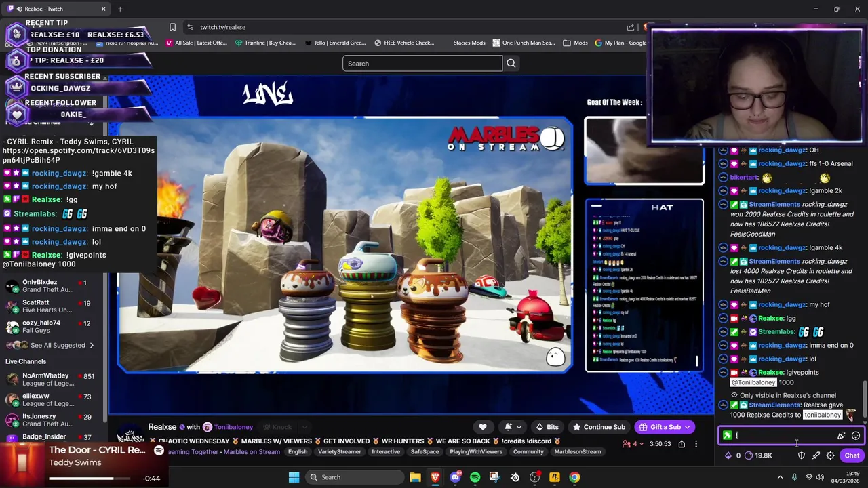Open My Plan - Google bookmark
The width and height of the screenshot is (868, 488).
(x=620, y=43)
